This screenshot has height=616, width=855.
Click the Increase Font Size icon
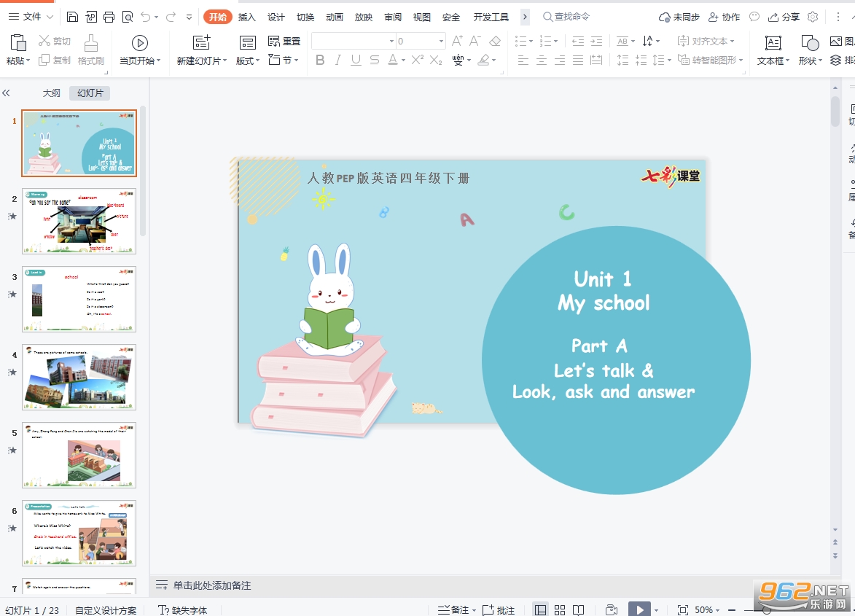(x=458, y=41)
